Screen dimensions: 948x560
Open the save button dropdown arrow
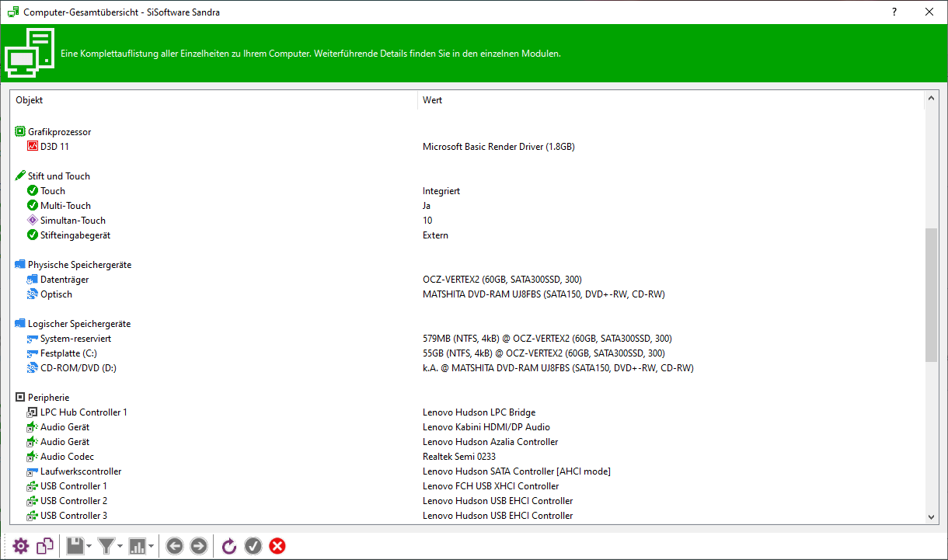point(89,547)
